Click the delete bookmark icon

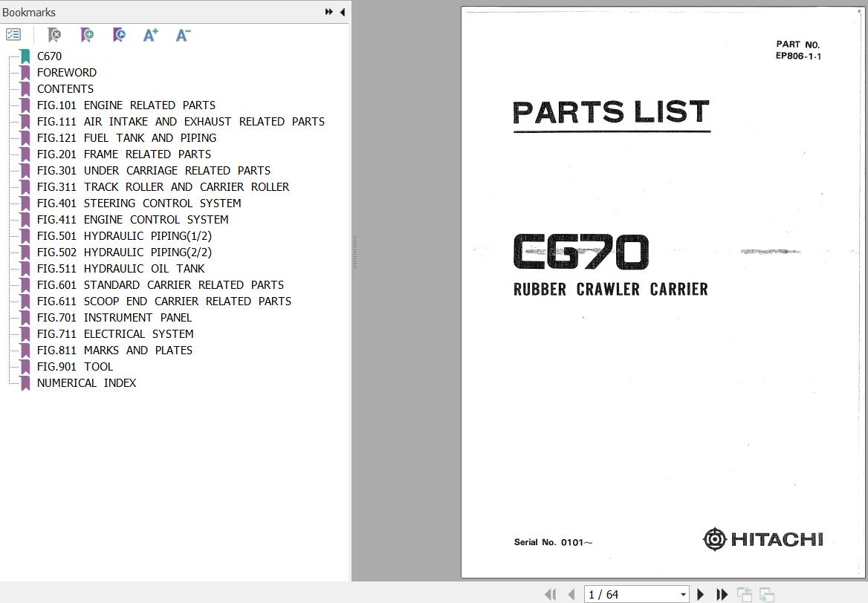coord(54,35)
